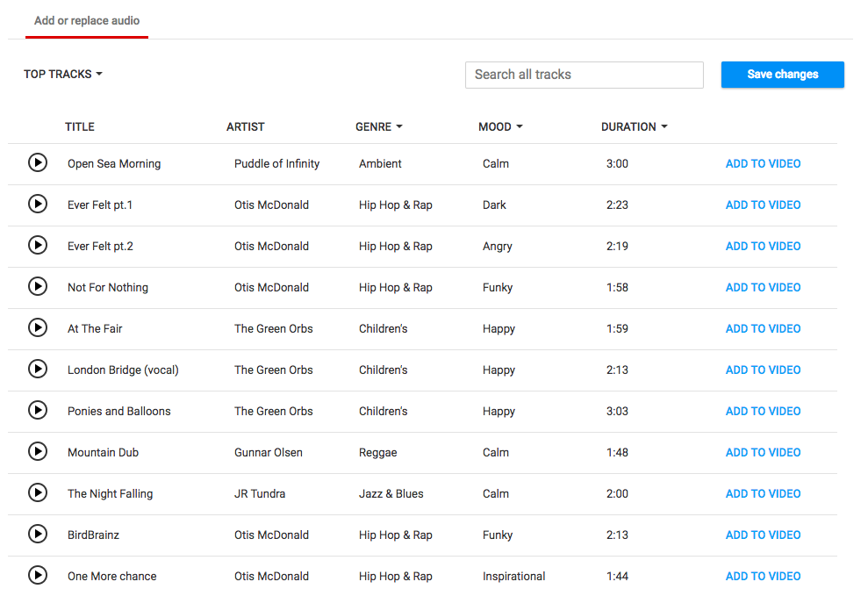Add BirdBrainz to video

pos(763,535)
